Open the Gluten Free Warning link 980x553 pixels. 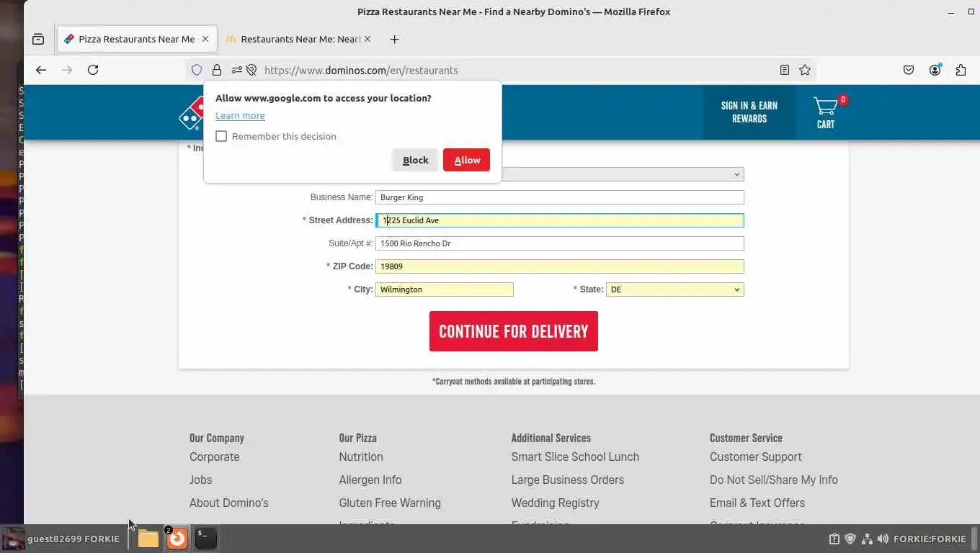[390, 503]
